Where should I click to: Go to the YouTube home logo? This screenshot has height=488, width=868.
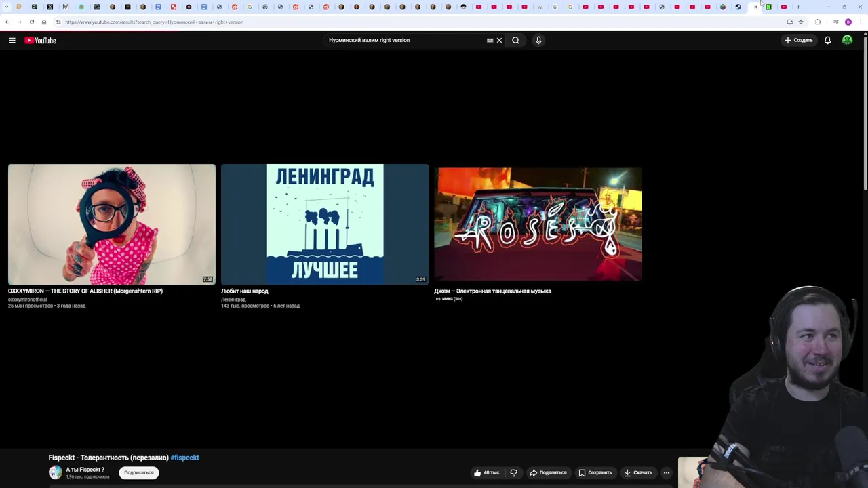click(x=41, y=41)
